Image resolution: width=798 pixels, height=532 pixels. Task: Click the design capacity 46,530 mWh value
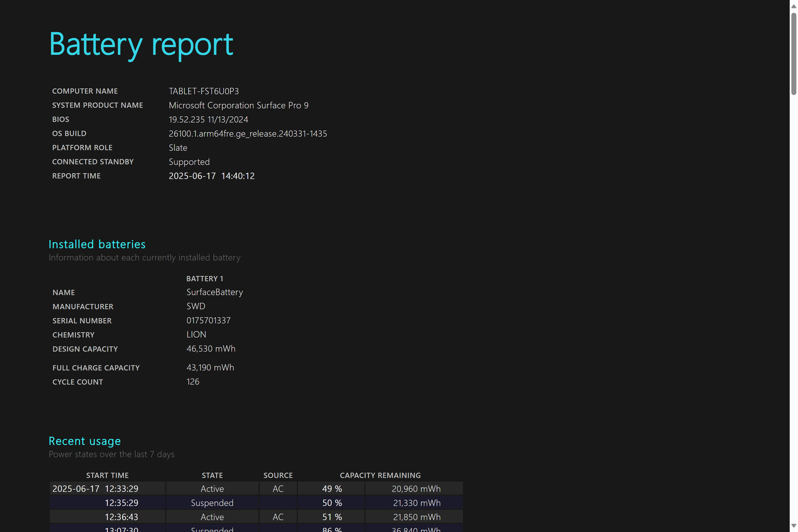click(210, 349)
